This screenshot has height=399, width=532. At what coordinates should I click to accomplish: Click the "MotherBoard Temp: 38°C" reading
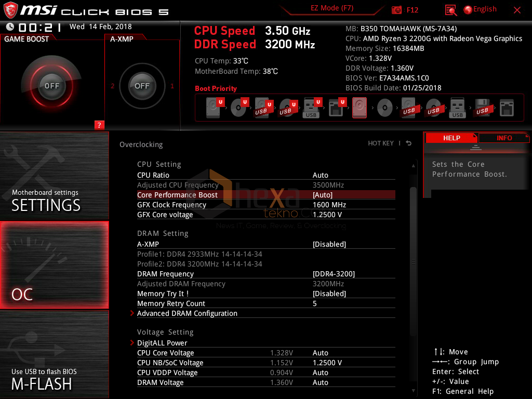pyautogui.click(x=236, y=71)
